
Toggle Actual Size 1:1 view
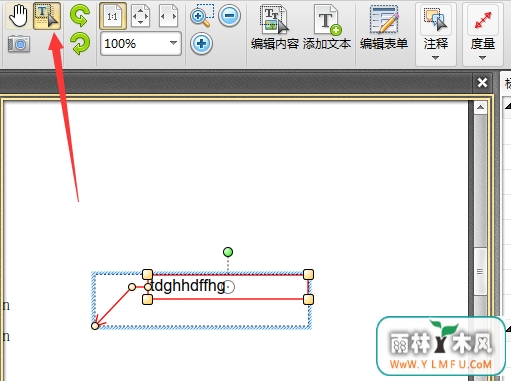(113, 16)
